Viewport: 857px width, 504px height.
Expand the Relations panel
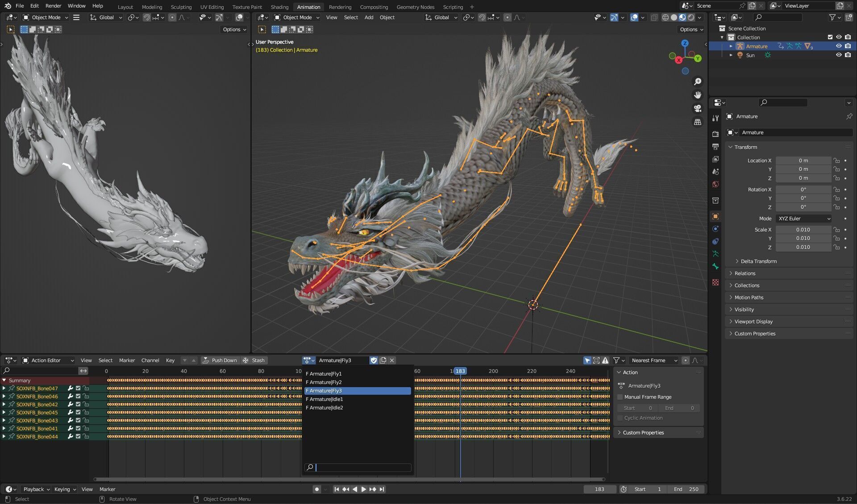745,273
